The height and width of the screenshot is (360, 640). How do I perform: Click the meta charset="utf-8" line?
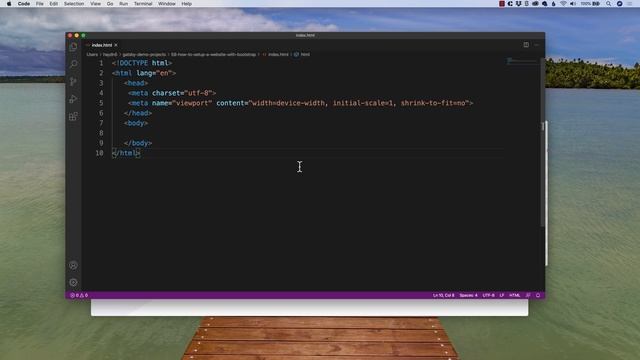[x=172, y=93]
